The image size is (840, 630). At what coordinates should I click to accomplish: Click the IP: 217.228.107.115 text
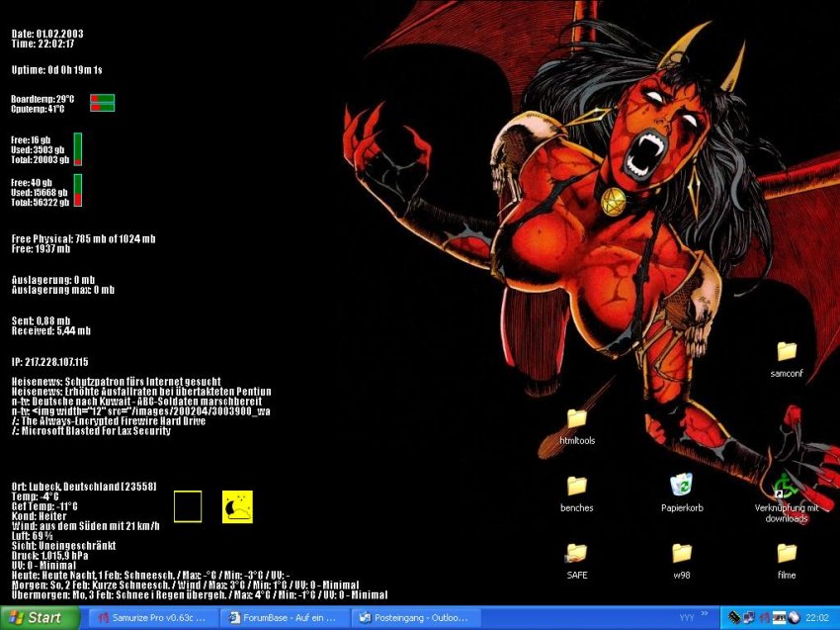click(x=49, y=362)
